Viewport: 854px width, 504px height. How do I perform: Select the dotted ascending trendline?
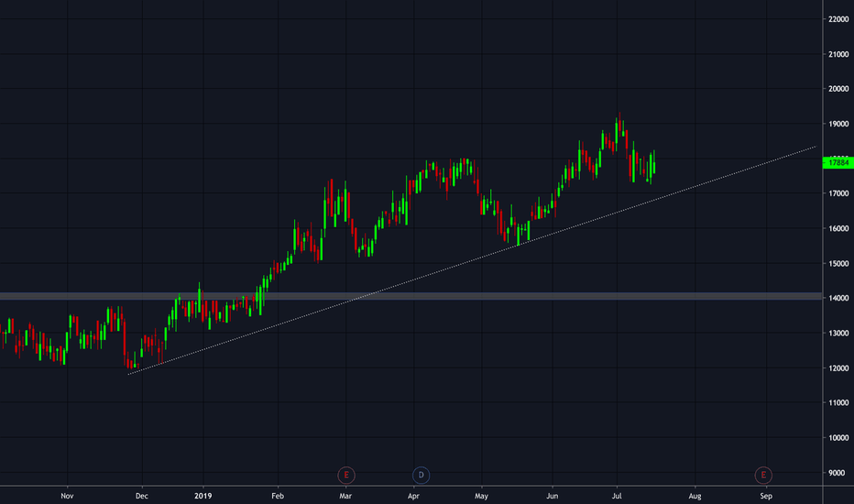coord(472,260)
